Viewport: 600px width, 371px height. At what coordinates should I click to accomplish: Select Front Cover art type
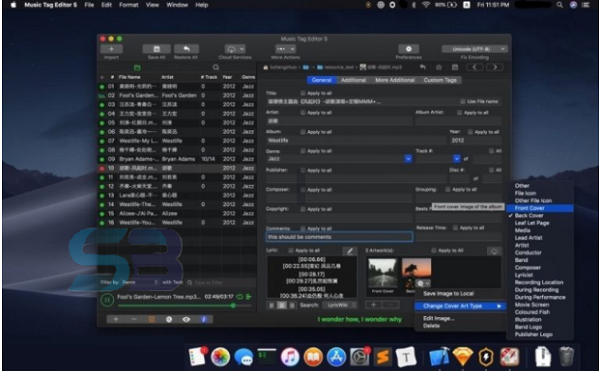coord(540,208)
